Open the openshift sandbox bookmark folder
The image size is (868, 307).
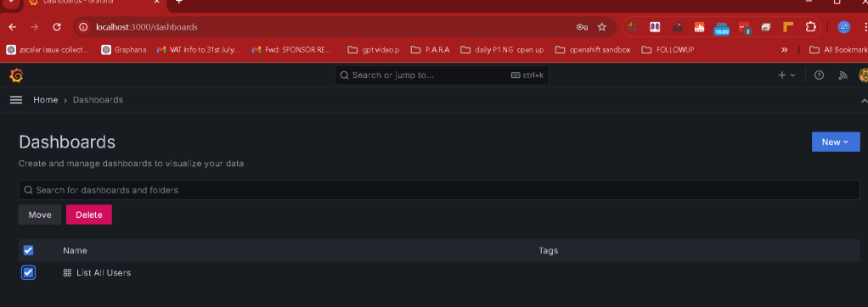pos(592,50)
